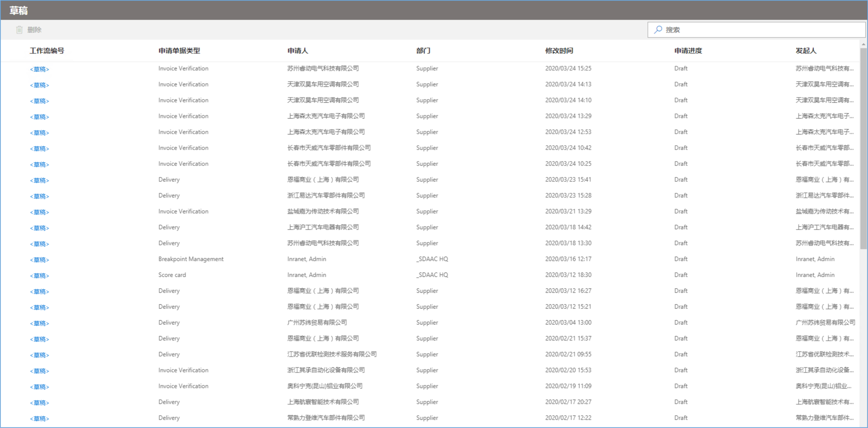The image size is (868, 428).
Task: Sort by 部门 column header
Action: point(423,50)
